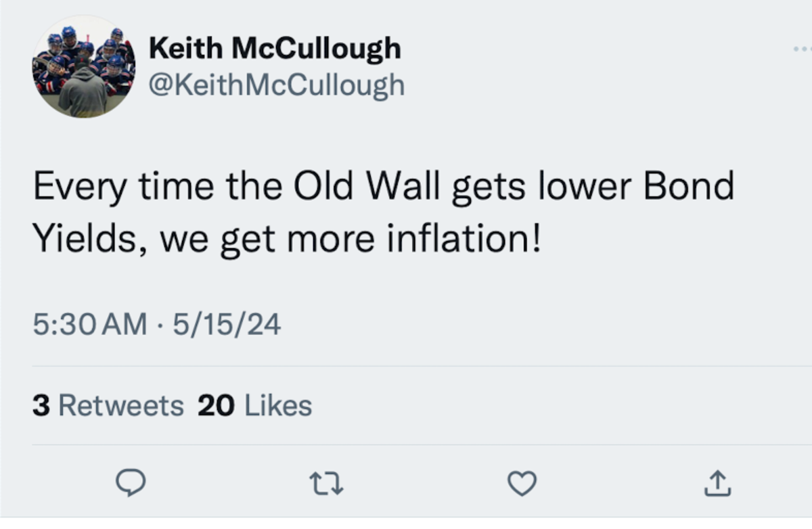Click the bold number 3 before Retweets
This screenshot has height=529, width=812.
[x=41, y=406]
